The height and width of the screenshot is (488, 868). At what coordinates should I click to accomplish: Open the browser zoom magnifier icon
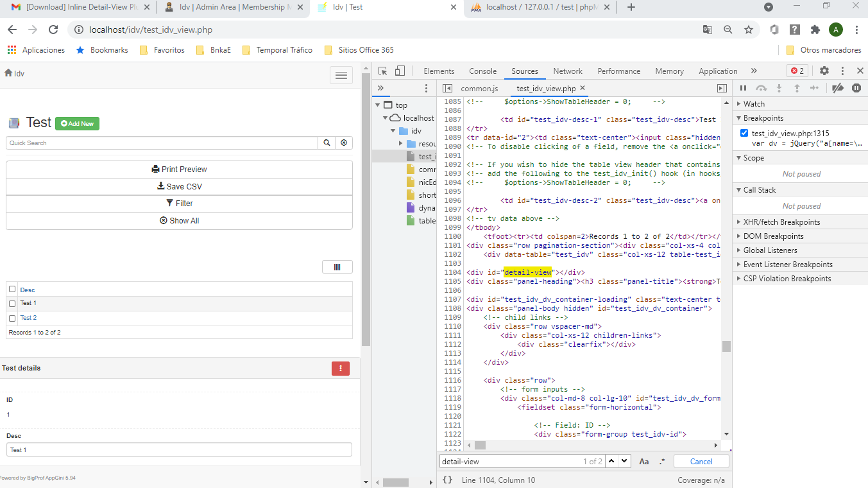tap(728, 30)
